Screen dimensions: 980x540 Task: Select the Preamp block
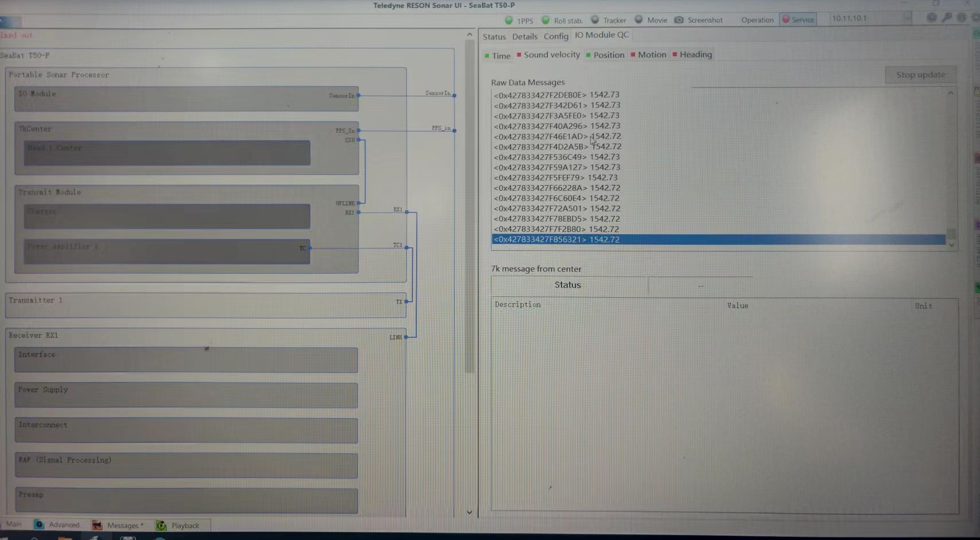point(186,500)
